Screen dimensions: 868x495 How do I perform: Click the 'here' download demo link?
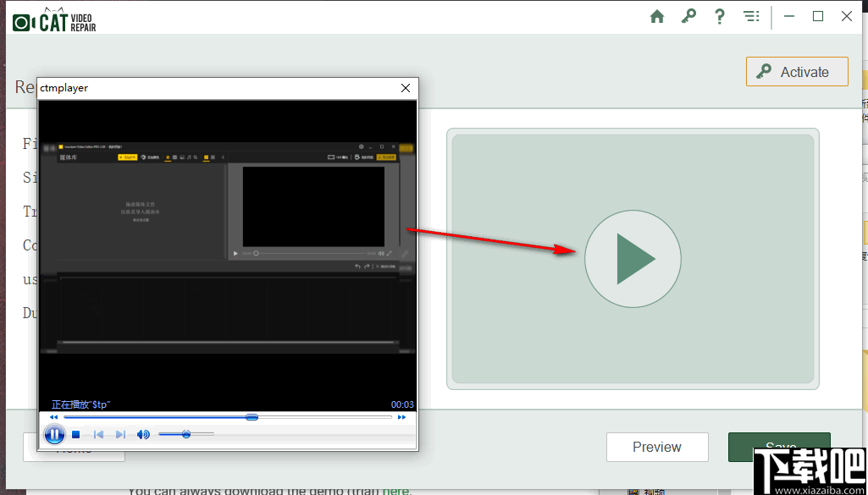[x=395, y=491]
